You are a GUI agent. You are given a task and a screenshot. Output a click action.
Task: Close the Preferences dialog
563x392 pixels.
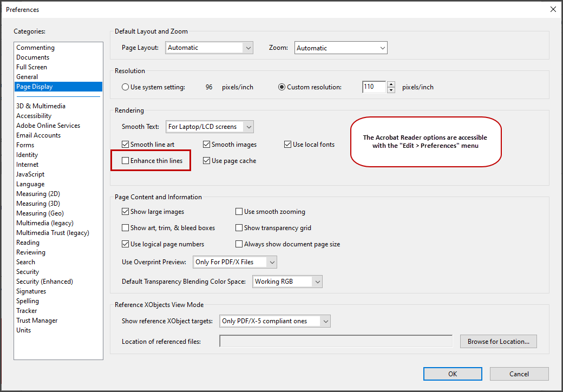click(553, 10)
